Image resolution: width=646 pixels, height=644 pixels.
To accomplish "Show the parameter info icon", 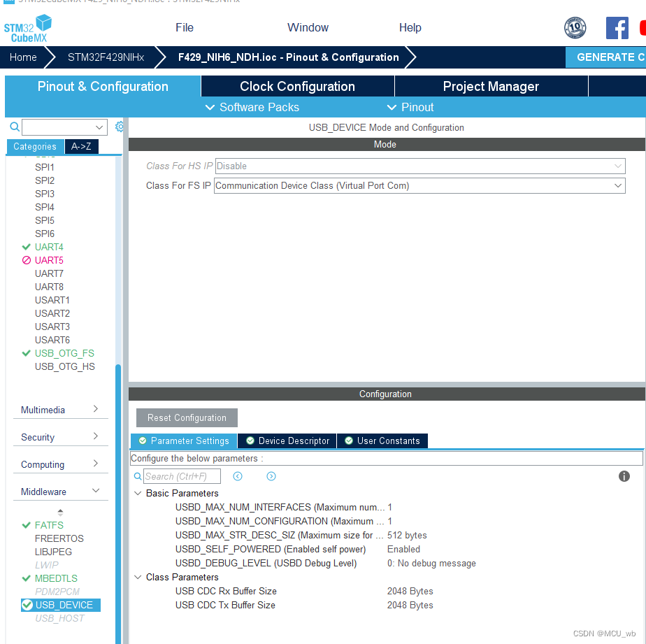I will pos(624,476).
